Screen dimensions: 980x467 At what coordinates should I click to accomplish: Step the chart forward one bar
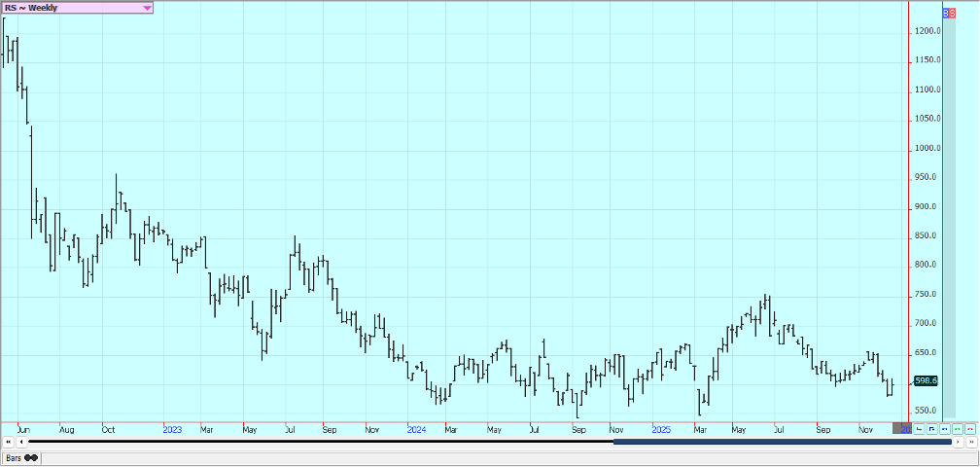(x=958, y=442)
